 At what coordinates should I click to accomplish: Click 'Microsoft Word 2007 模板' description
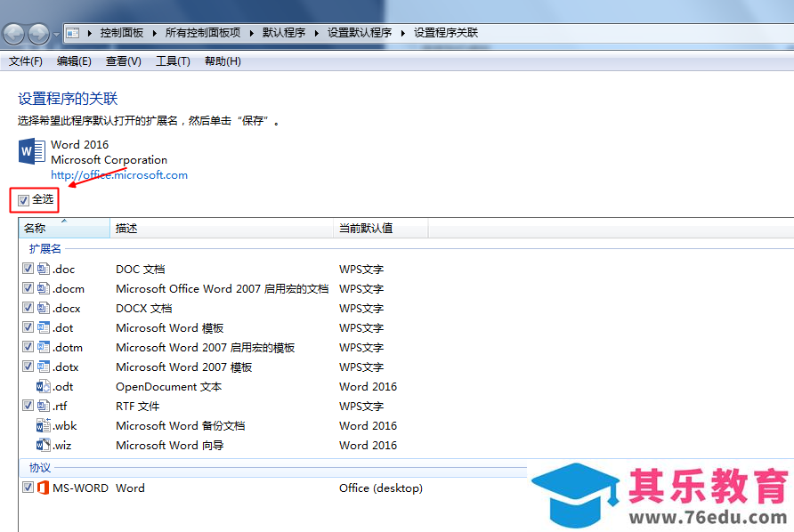(x=184, y=367)
